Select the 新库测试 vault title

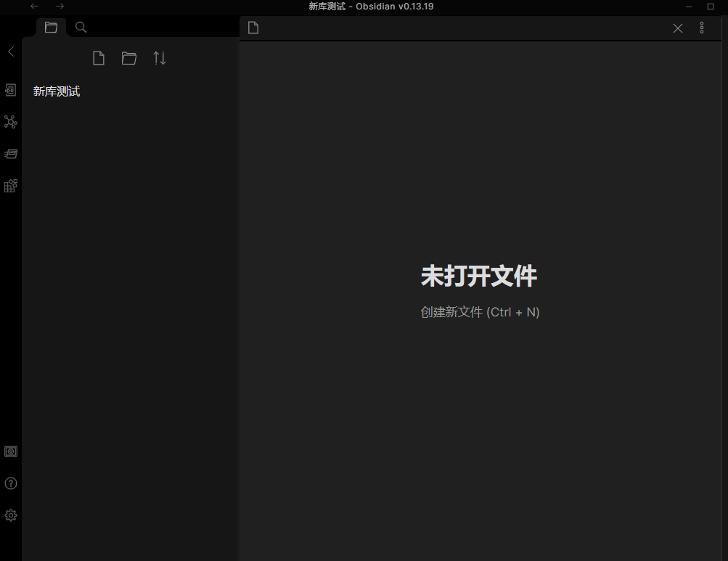pos(56,91)
